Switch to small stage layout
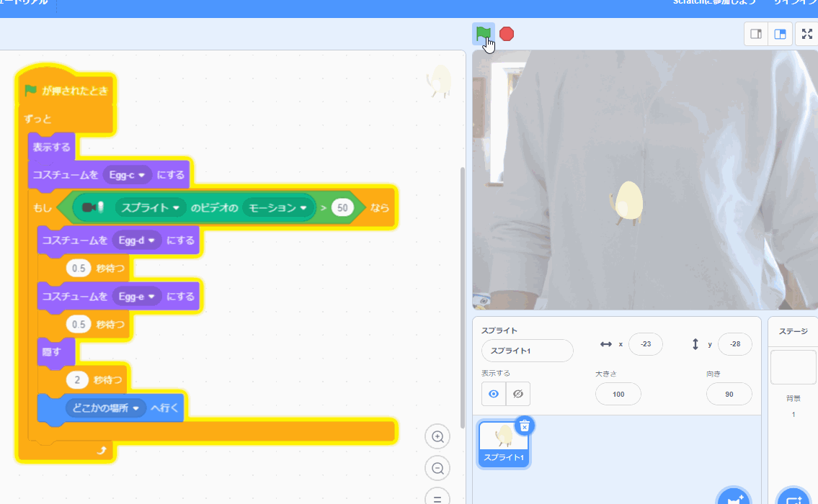This screenshot has height=504, width=818. [756, 34]
